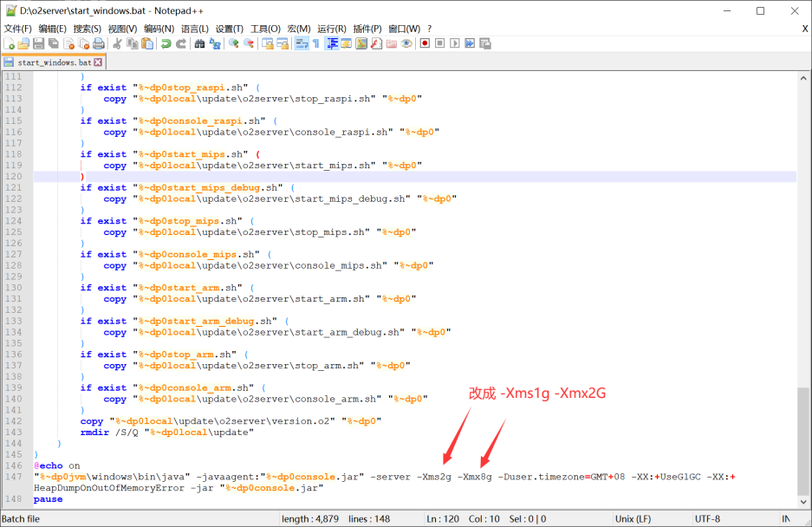Click the Cut scissors icon
The image size is (812, 527).
[117, 43]
